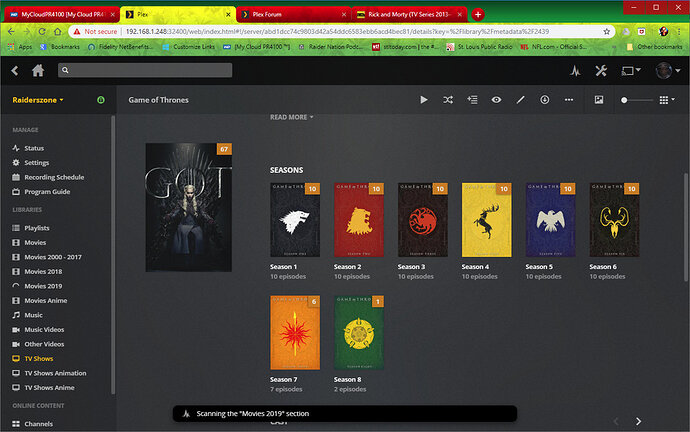Open the cast player dropdown
The height and width of the screenshot is (432, 690).
[631, 70]
